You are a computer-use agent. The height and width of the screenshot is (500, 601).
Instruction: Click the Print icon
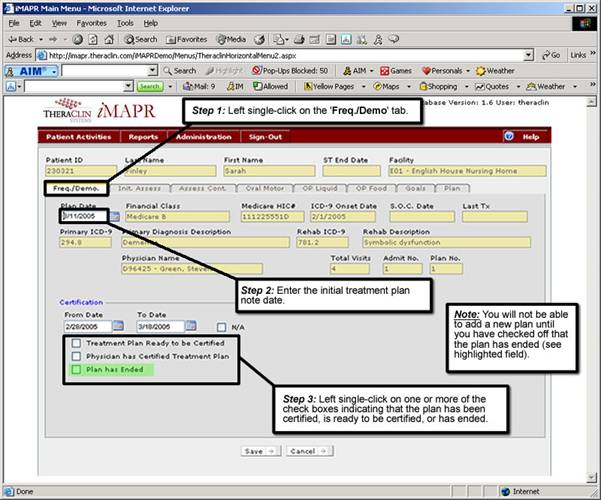point(299,39)
